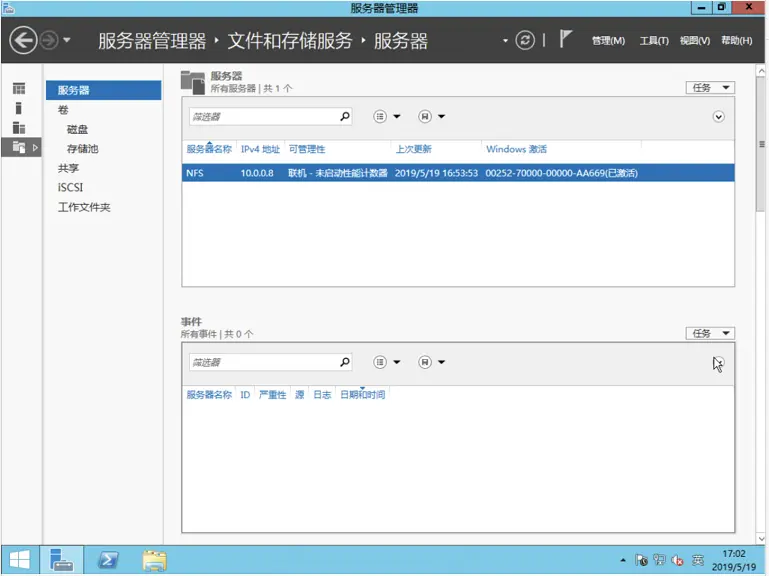Open servers saved query icon
This screenshot has width=769, height=576.
[x=425, y=116]
